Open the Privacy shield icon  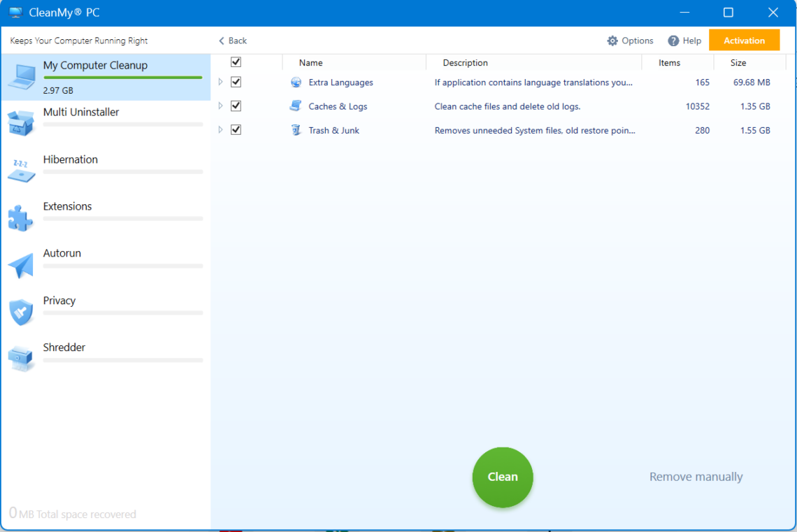coord(20,311)
